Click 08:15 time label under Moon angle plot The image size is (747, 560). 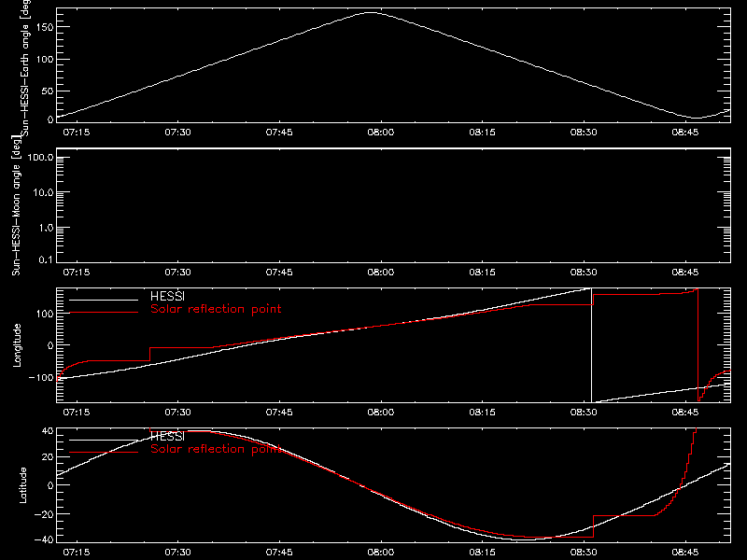(x=482, y=273)
